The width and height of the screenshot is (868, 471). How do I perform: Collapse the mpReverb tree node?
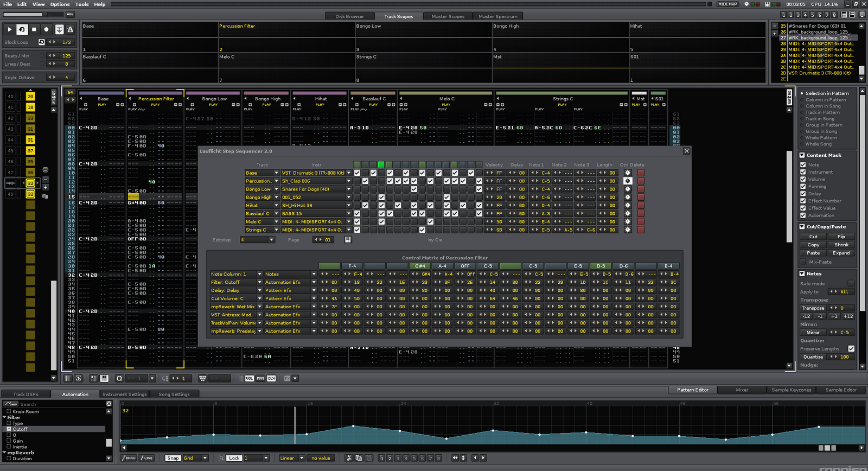pyautogui.click(x=5, y=453)
